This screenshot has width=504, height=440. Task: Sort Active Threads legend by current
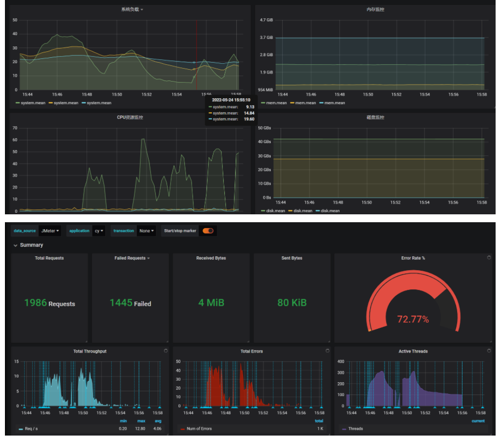coord(478,421)
